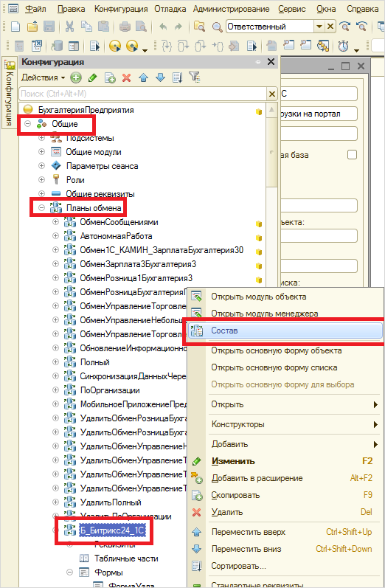Click the performance measurement clock icon
This screenshot has height=588, width=385.
[344, 46]
